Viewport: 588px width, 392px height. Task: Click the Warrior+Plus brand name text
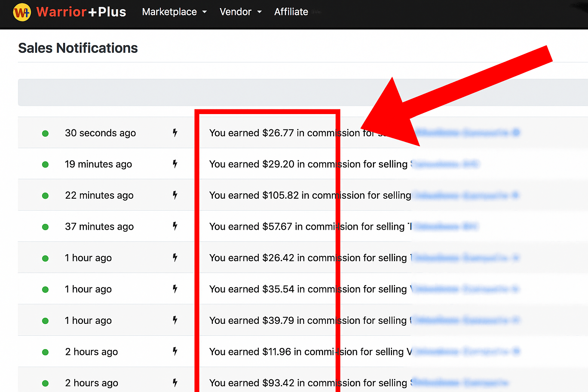point(81,12)
